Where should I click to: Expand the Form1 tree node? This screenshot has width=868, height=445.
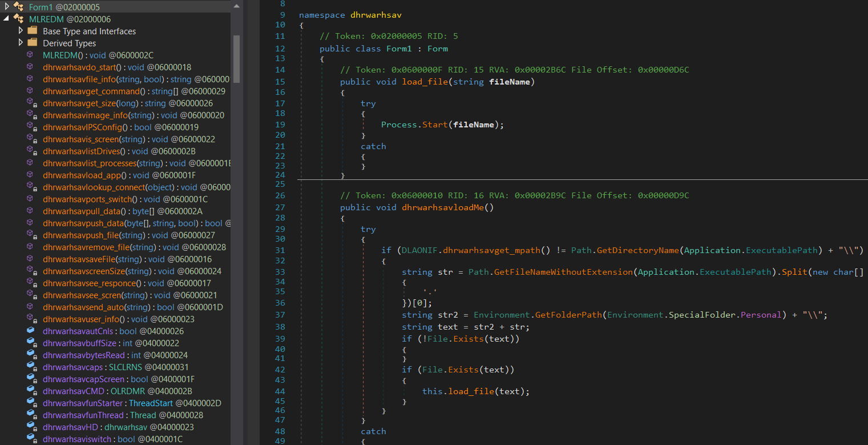click(6, 7)
